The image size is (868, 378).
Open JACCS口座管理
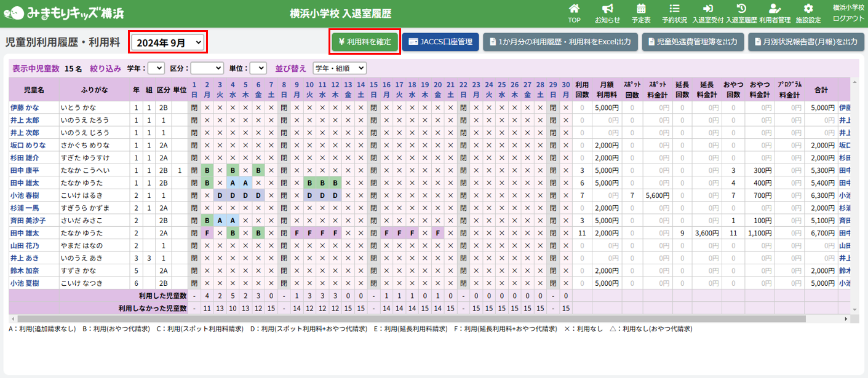tap(440, 42)
